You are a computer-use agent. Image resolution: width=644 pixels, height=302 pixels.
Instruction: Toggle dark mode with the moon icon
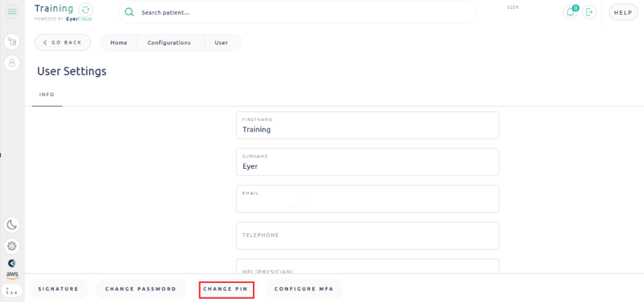click(12, 225)
